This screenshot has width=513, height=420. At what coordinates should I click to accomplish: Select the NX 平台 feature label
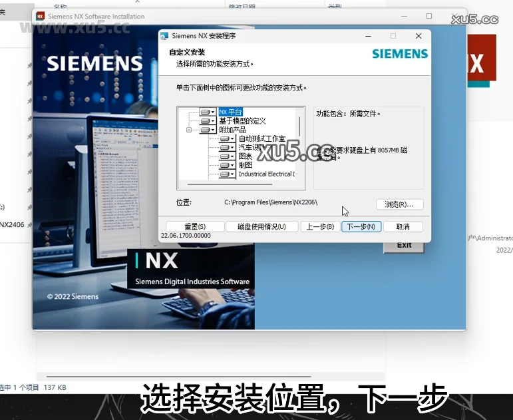coord(230,112)
